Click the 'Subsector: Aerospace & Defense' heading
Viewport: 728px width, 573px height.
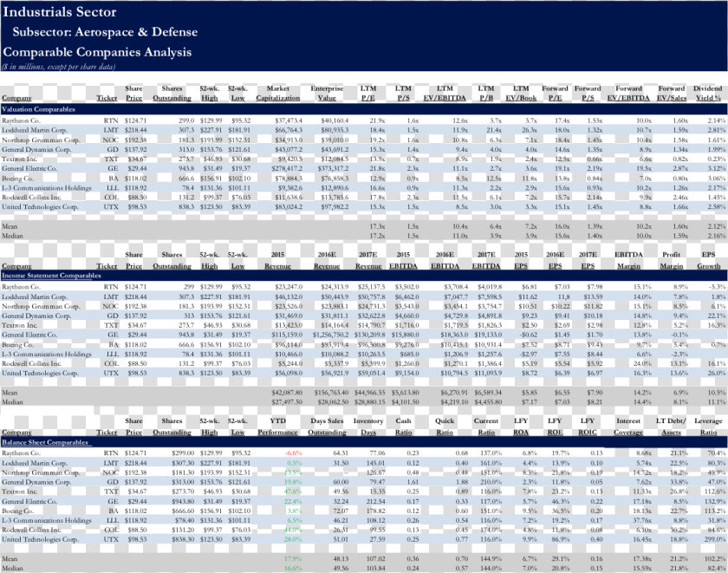click(105, 31)
